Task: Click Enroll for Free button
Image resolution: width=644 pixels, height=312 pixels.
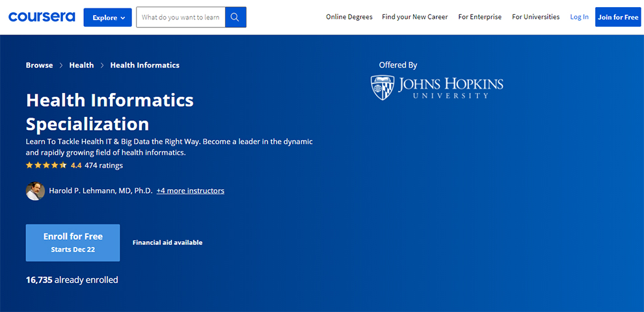Action: tap(73, 242)
